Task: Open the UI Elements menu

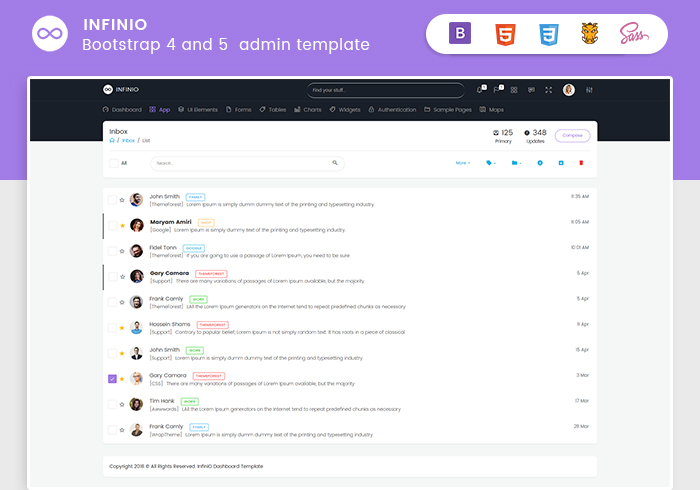Action: (198, 109)
